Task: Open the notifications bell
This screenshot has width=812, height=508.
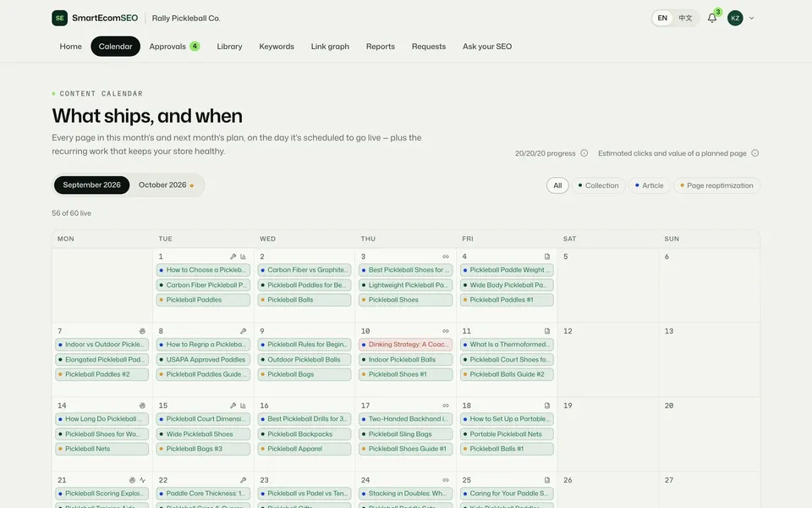Action: coord(712,18)
